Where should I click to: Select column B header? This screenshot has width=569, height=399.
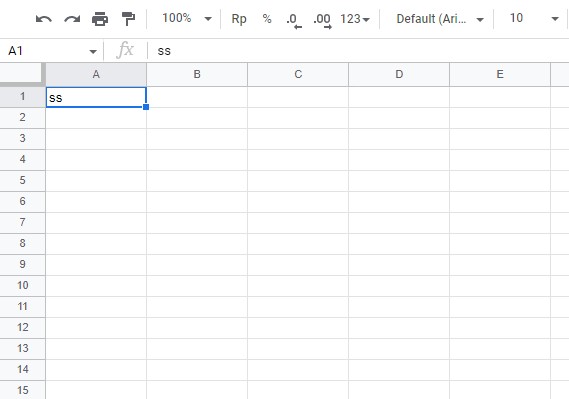click(197, 74)
